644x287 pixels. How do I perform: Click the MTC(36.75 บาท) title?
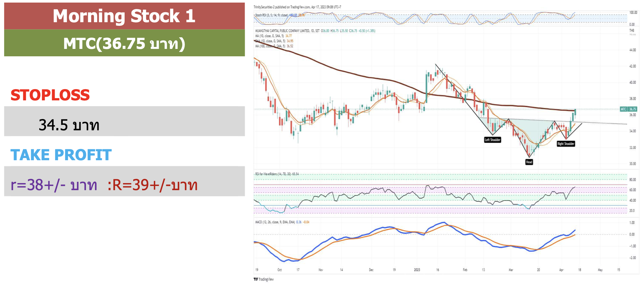point(124,43)
